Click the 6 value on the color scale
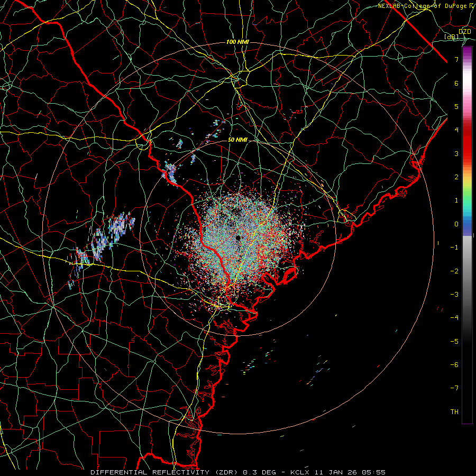This screenshot has height=476, width=476. coord(456,83)
